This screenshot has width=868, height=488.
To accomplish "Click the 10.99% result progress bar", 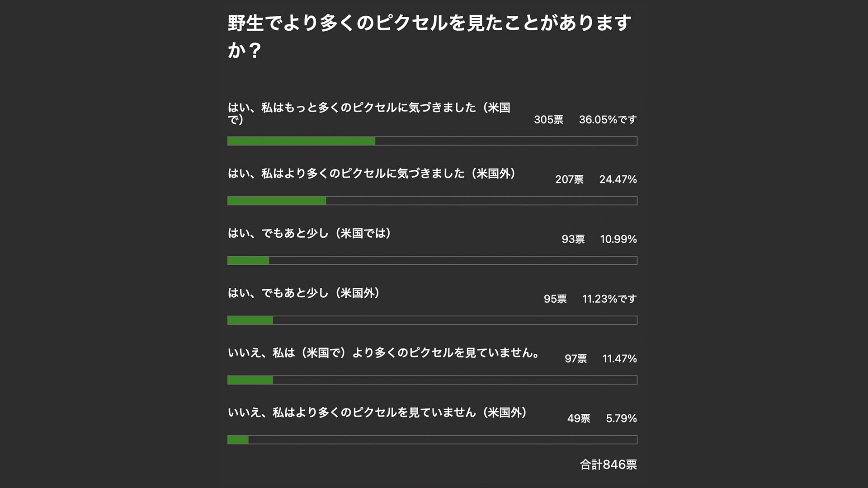I will pyautogui.click(x=432, y=261).
